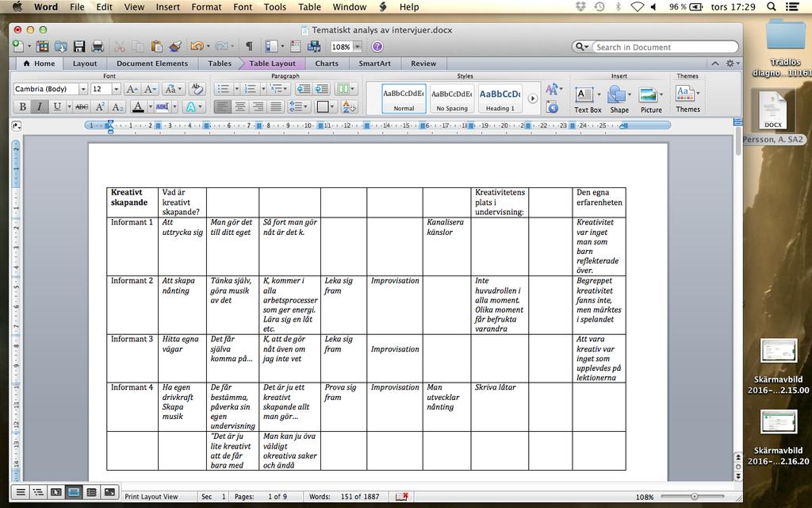Increase the paragraph indent

pyautogui.click(x=322, y=89)
